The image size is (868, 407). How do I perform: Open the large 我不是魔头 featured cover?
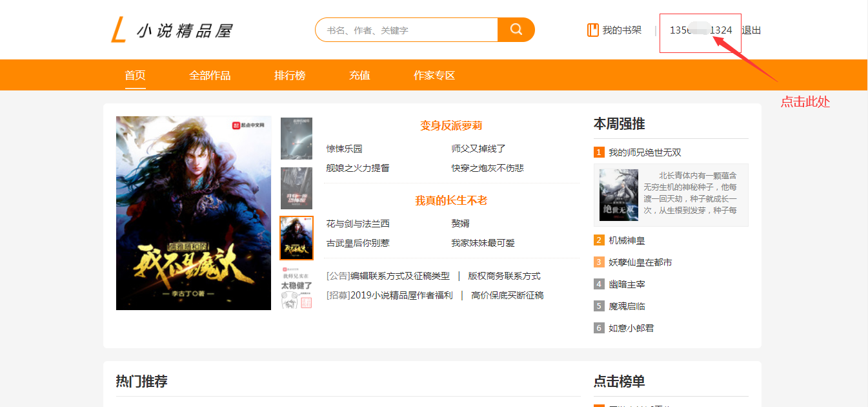pos(193,213)
